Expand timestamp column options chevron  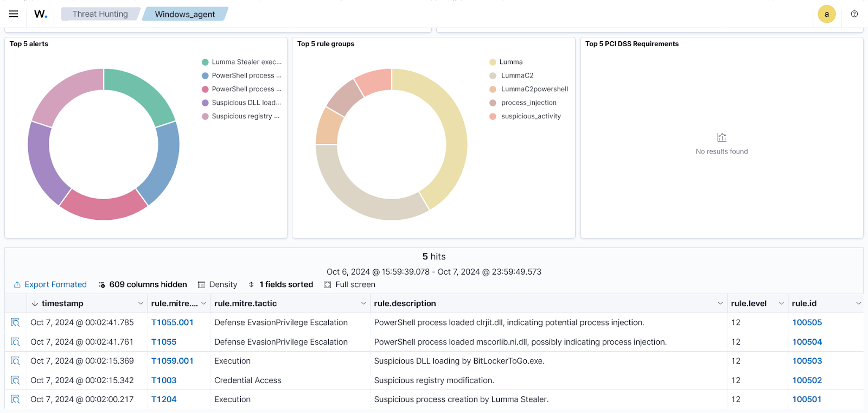[x=141, y=303]
